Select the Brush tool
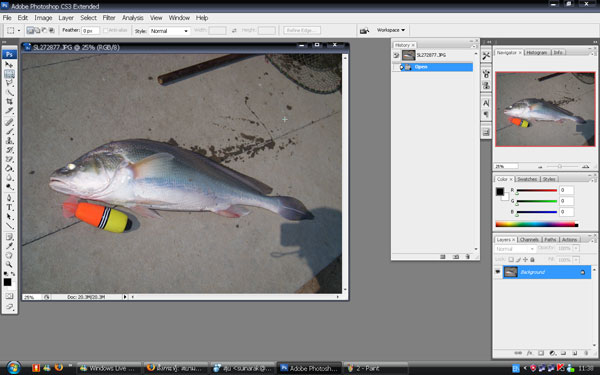Viewport: 600px width, 375px height. tap(9, 131)
